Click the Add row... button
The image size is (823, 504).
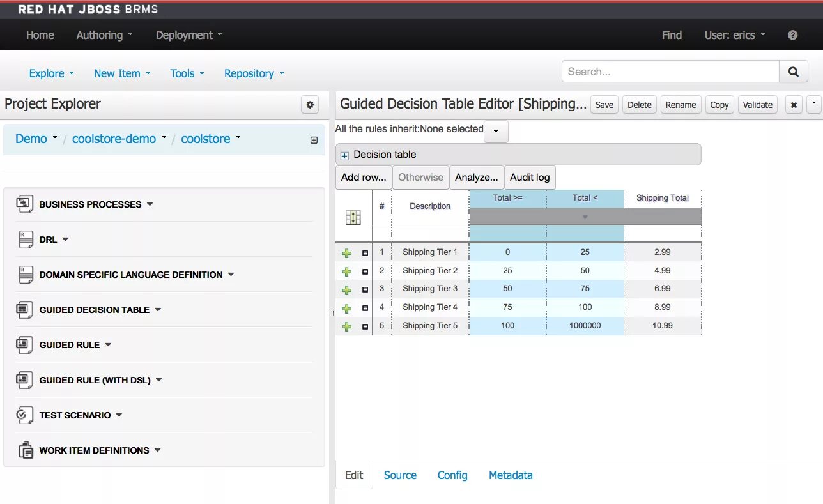[x=364, y=178]
